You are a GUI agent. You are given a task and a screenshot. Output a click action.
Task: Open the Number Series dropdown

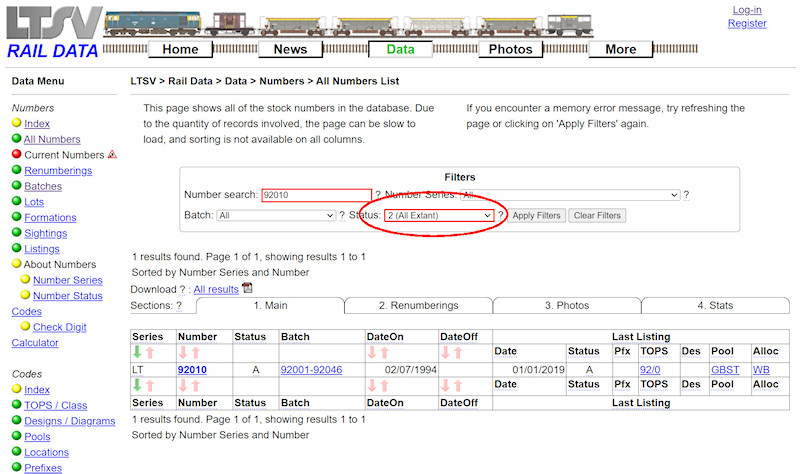(570, 195)
